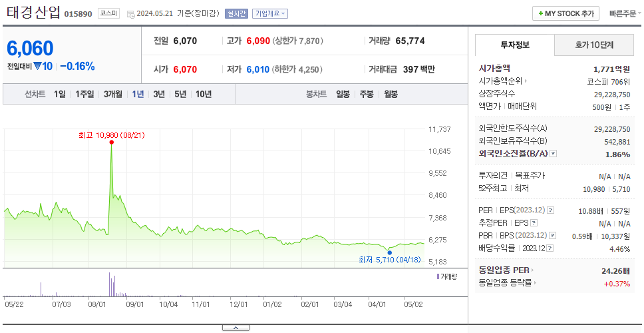Click 52주최고 최저 value 10,980 | 5,710
Image resolution: width=644 pixels, height=333 pixels.
click(x=607, y=189)
